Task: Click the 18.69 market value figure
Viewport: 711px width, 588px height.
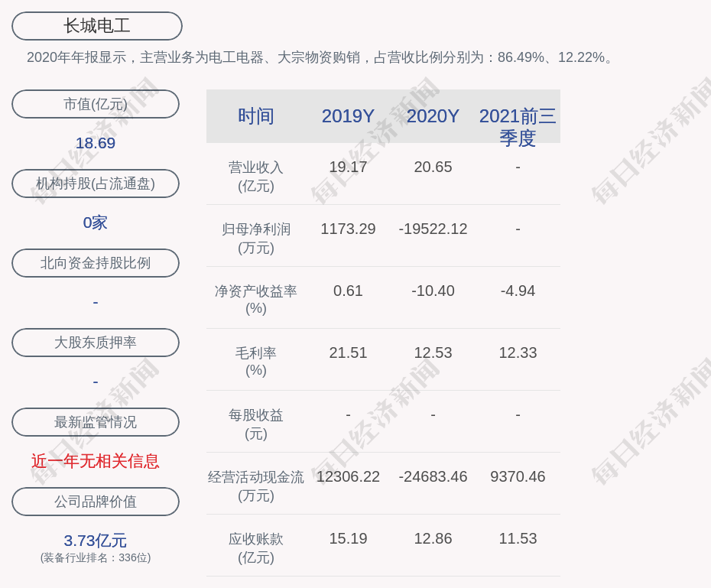Action: pos(96,143)
